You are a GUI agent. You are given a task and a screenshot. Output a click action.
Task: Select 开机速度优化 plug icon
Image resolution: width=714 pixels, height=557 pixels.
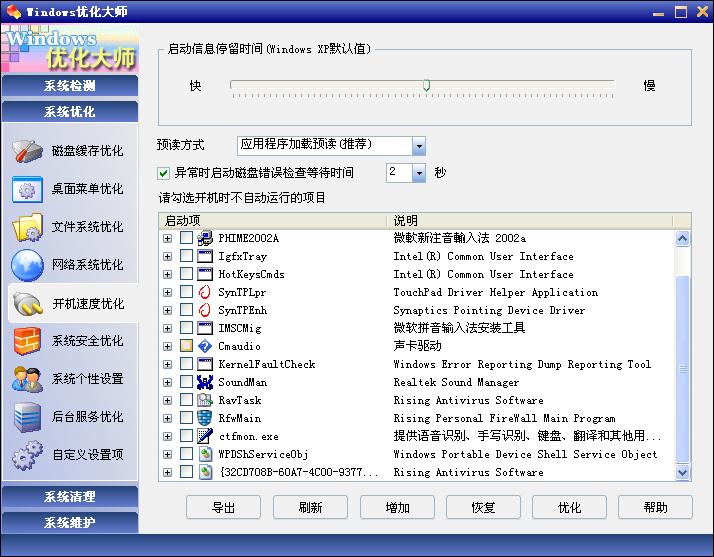pos(27,304)
